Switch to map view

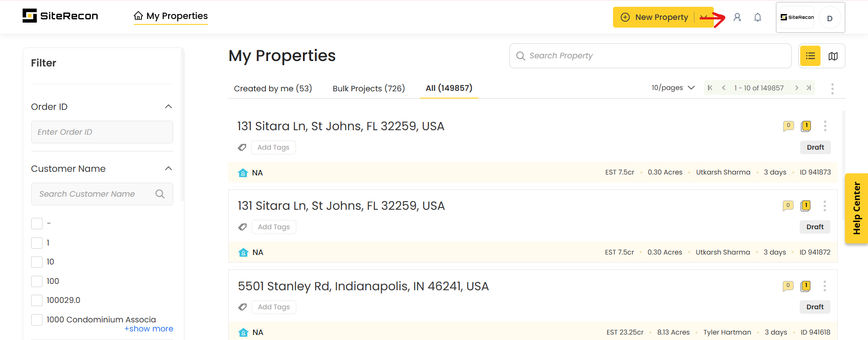[833, 56]
